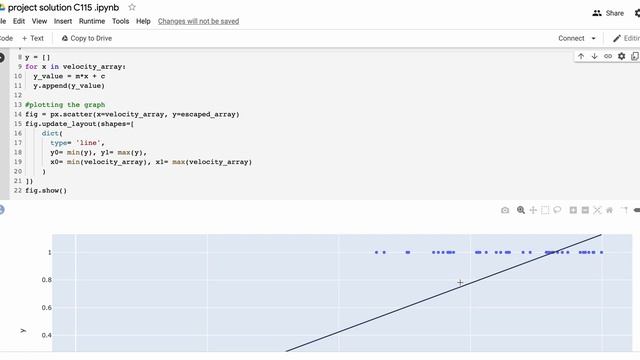Click the rightmost blue scatter point
The image size is (640, 360).
pyautogui.click(x=601, y=252)
